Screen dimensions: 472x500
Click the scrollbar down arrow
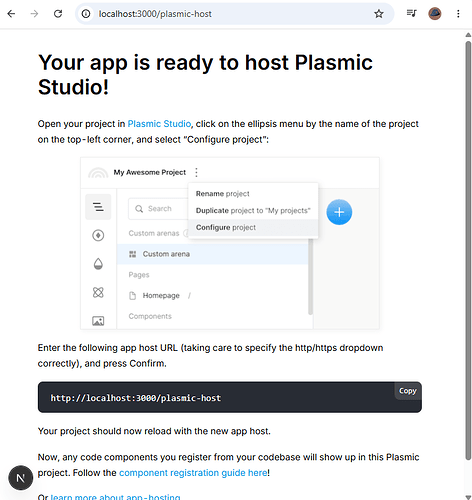(x=468, y=497)
